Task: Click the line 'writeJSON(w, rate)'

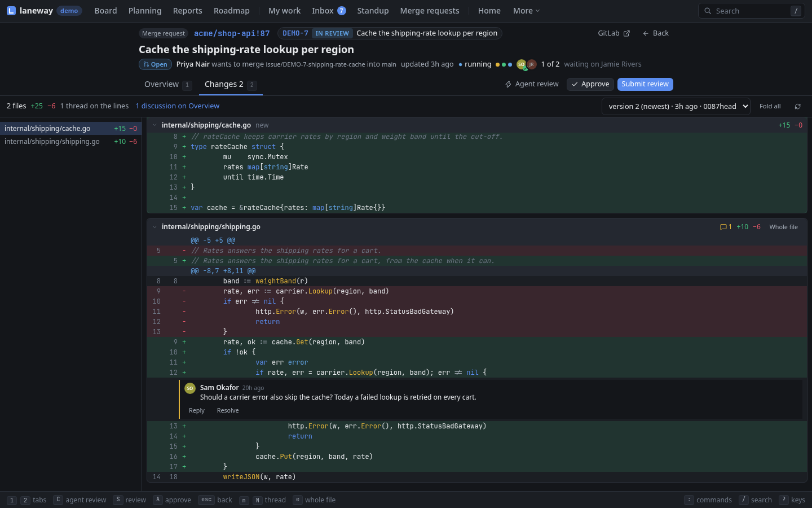Action: point(476,477)
